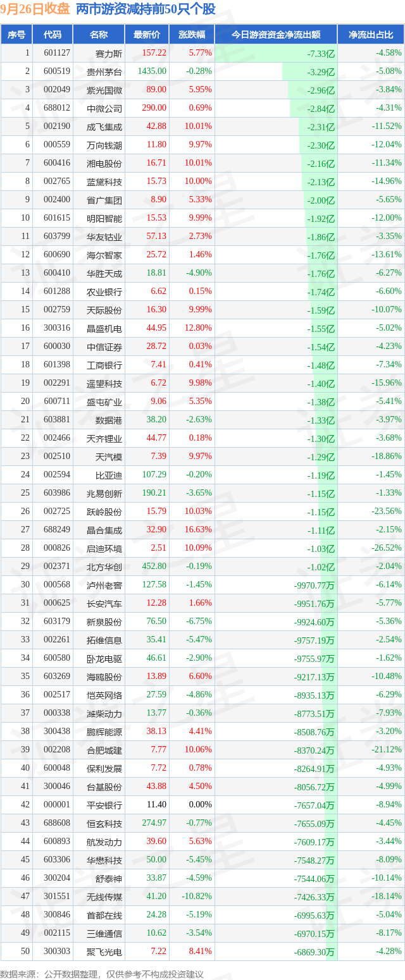The width and height of the screenshot is (405, 980).
Task: Click the -5.19% change for 首都在线
Action: point(199,915)
